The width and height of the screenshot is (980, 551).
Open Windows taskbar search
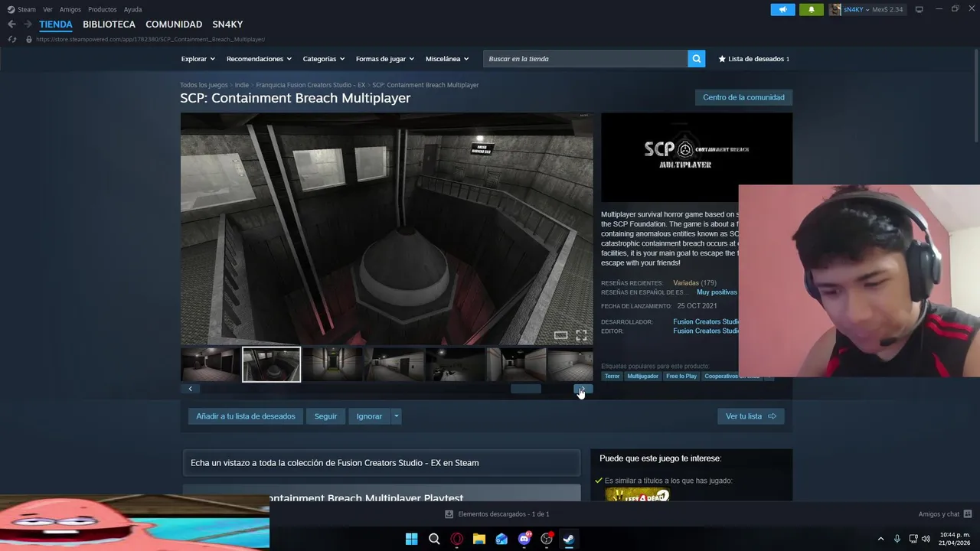[434, 539]
